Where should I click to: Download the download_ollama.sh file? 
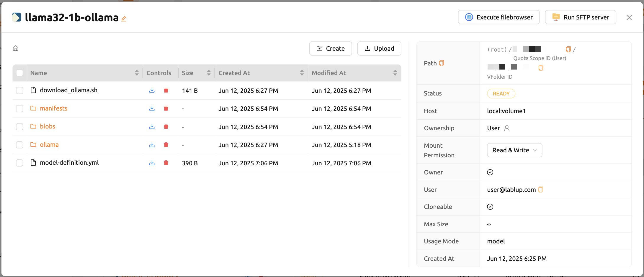152,90
